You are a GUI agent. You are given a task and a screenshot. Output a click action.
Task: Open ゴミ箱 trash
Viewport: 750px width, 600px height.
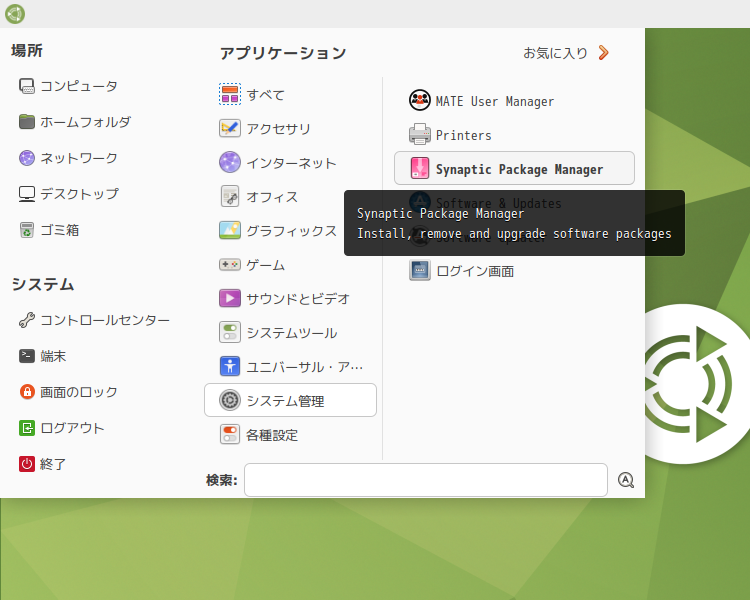point(49,230)
